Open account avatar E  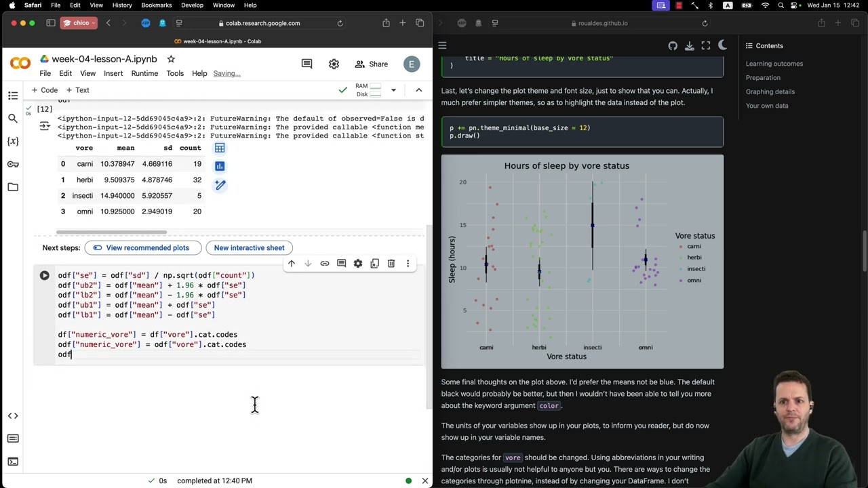[411, 64]
